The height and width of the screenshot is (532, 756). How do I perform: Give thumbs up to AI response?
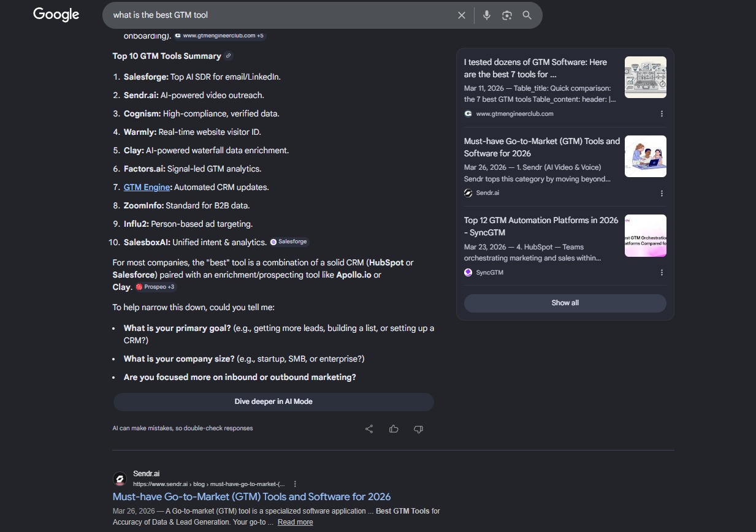pyautogui.click(x=394, y=429)
